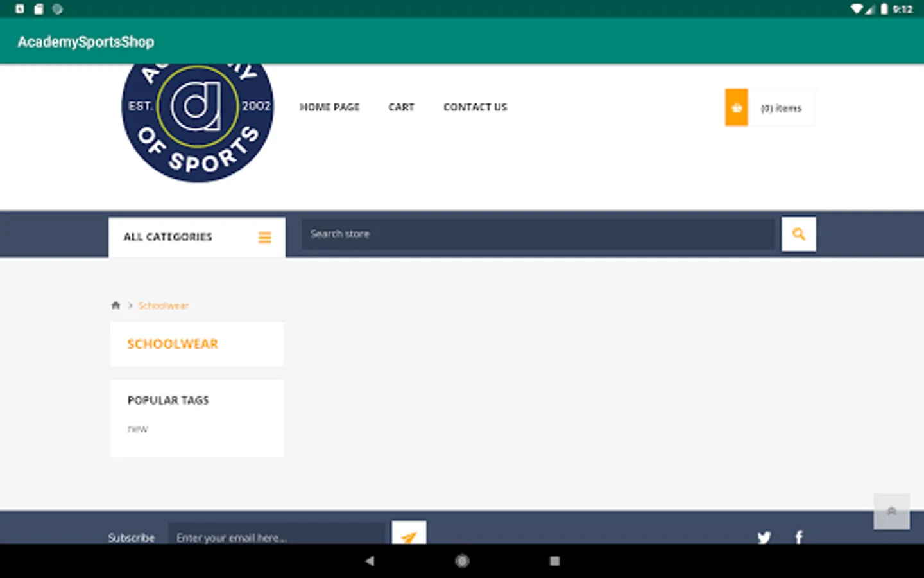
Task: Click the orange shopping basket icon
Action: tap(737, 107)
